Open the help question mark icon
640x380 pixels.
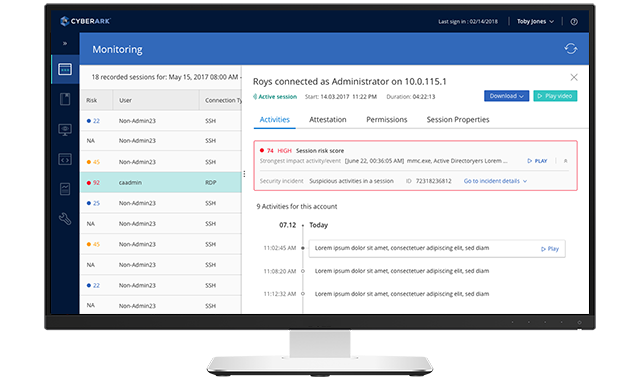click(x=574, y=22)
